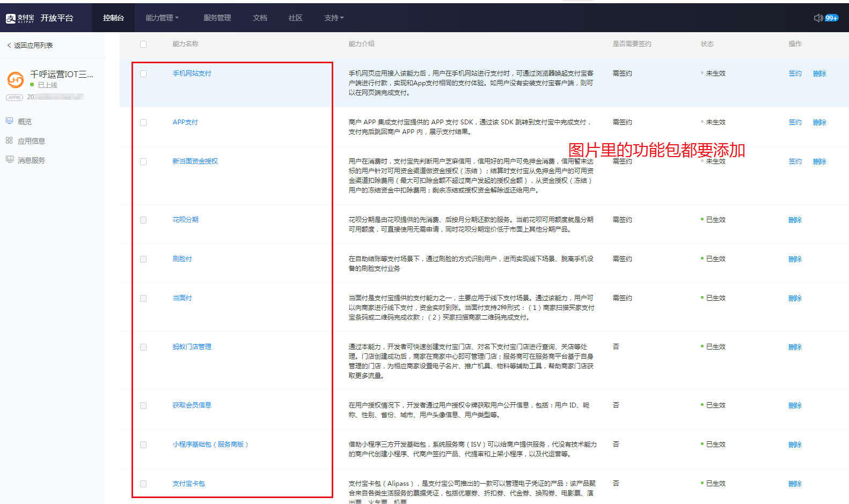
Task: Open the 手机网站支付 capability link
Action: (192, 73)
